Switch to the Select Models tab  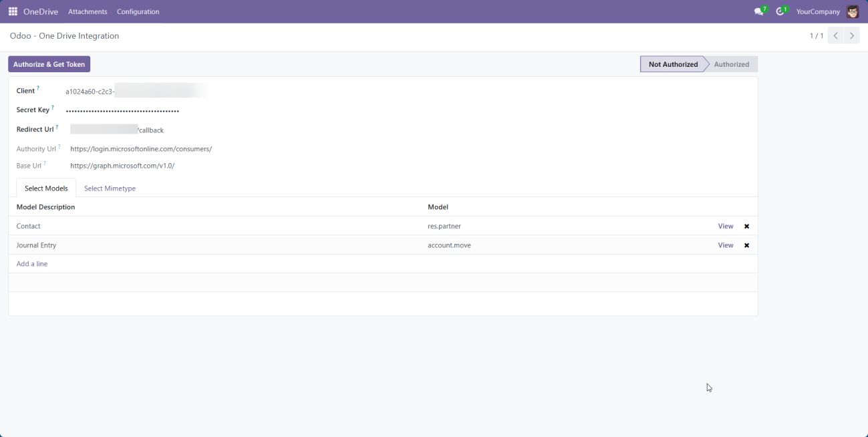46,188
